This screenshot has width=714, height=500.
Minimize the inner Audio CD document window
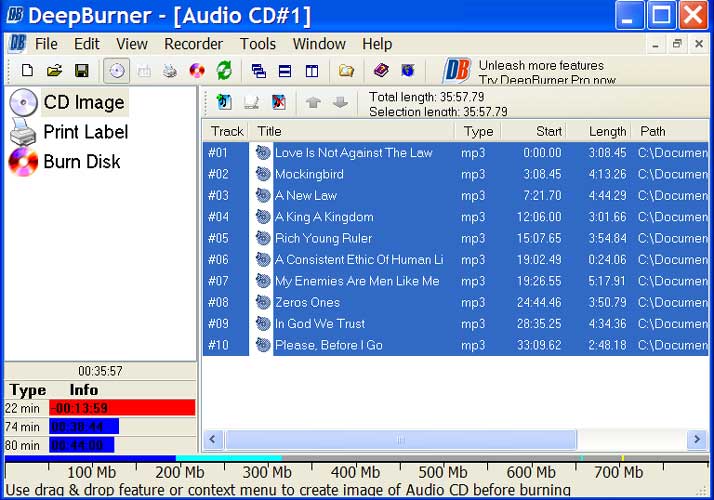(655, 45)
